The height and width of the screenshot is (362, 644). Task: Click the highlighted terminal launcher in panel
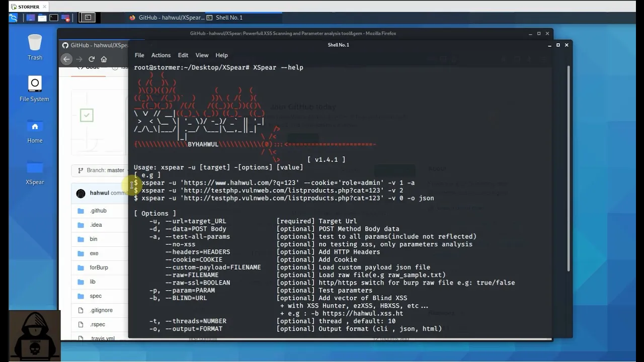[x=88, y=17]
